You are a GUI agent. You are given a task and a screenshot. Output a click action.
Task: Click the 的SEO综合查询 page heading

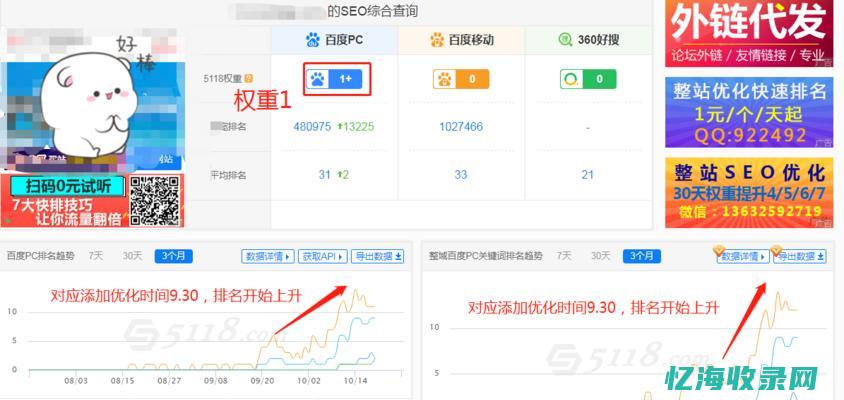click(372, 11)
